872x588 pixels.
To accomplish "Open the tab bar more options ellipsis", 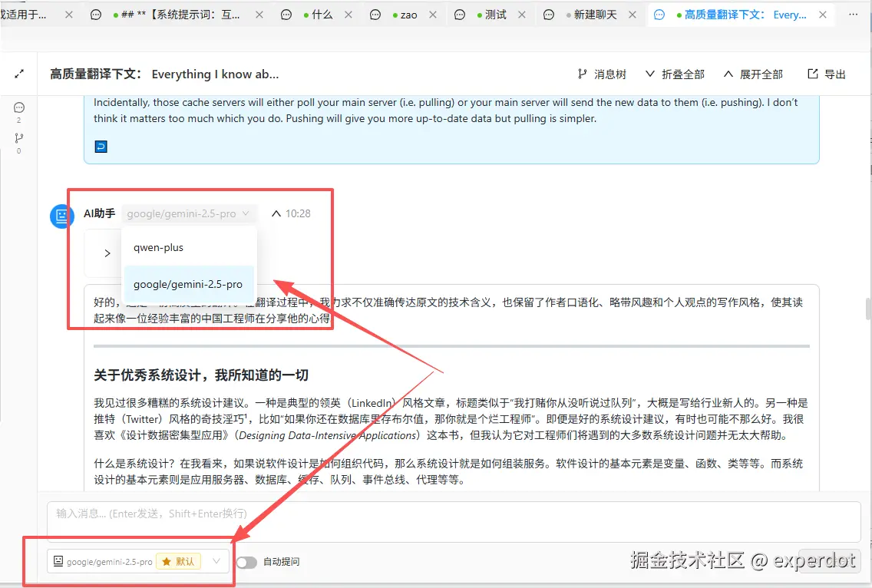I will 853,15.
